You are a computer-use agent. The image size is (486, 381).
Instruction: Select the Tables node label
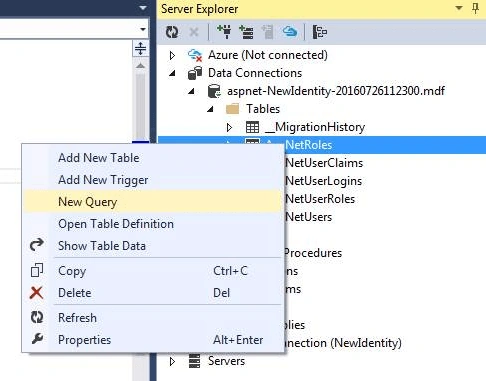(x=263, y=109)
